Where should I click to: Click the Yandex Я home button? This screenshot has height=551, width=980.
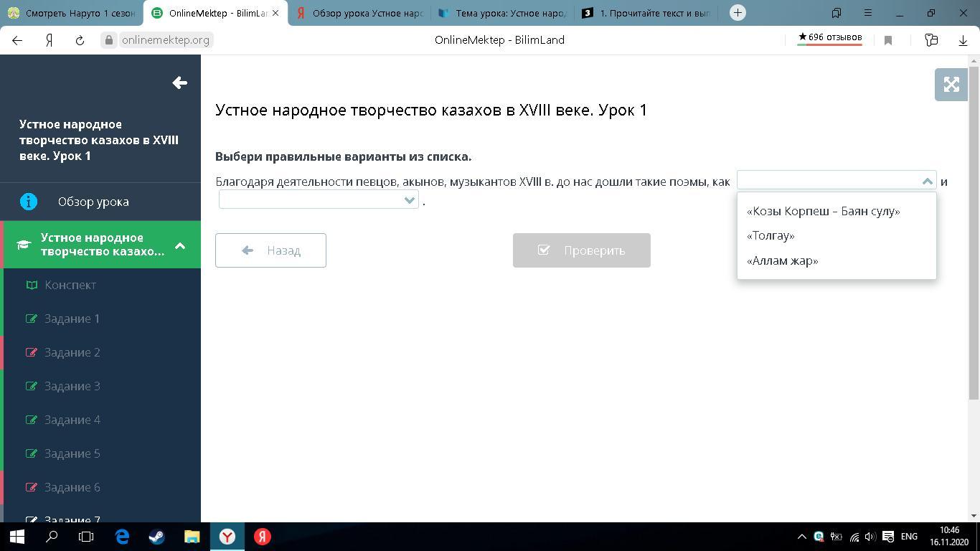coord(49,40)
